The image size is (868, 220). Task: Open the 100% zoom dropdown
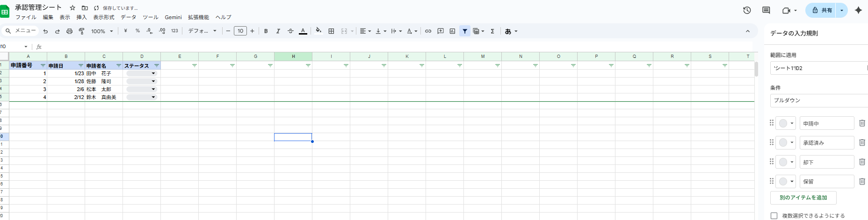(102, 31)
